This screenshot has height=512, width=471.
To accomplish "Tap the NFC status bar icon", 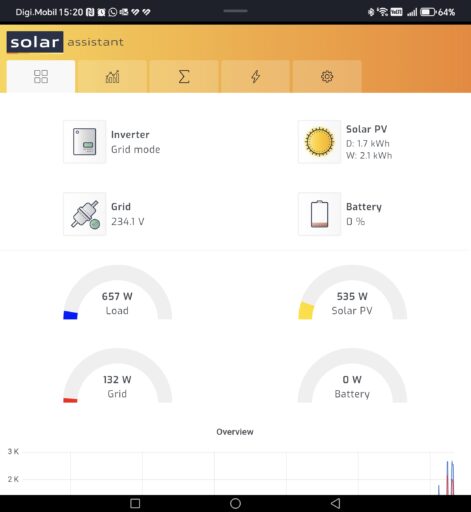I will [90, 12].
